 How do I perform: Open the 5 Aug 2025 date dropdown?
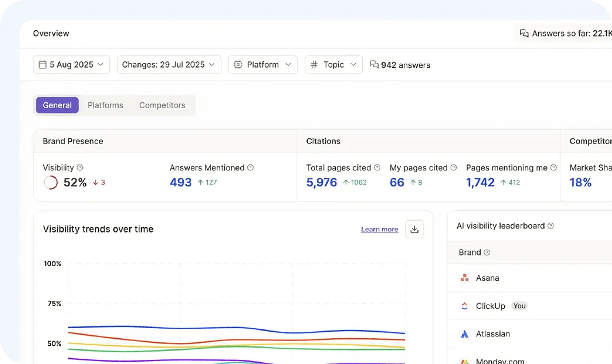71,64
